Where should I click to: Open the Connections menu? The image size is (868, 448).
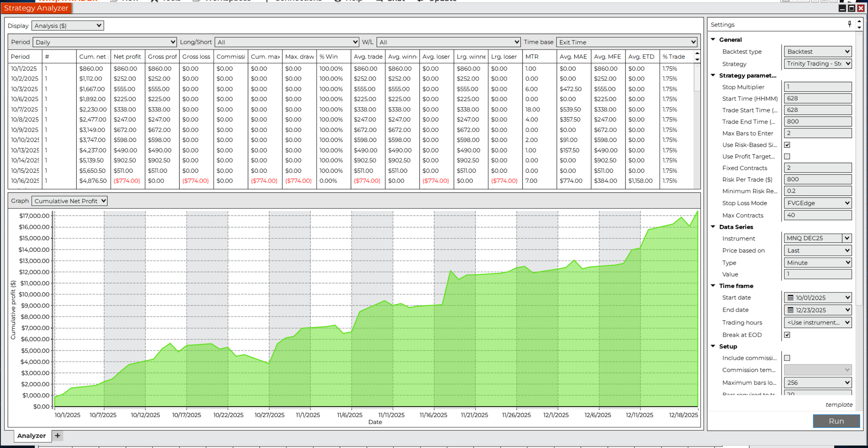coord(298,1)
